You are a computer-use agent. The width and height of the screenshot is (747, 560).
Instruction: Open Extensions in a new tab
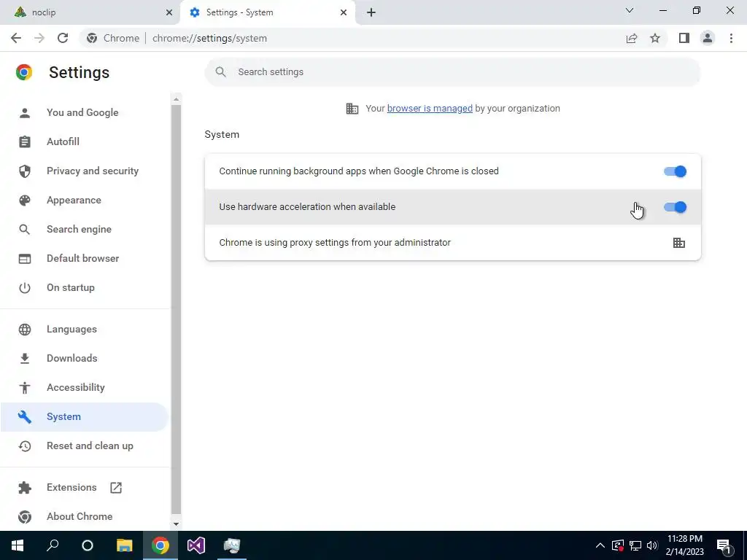pos(85,488)
